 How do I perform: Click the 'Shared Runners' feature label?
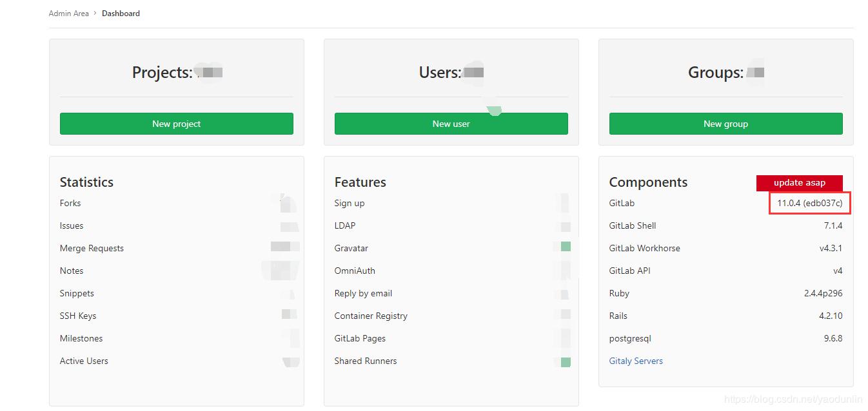(x=366, y=361)
